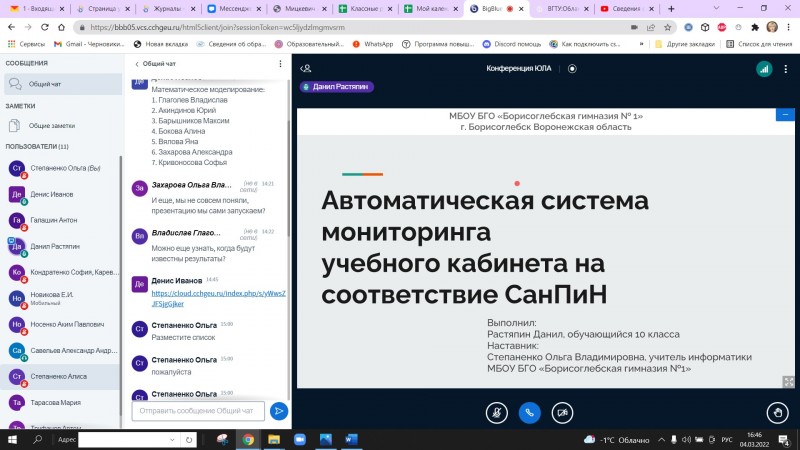Click the recording indicator next to conference title
This screenshot has width=800, height=450.
pyautogui.click(x=572, y=69)
